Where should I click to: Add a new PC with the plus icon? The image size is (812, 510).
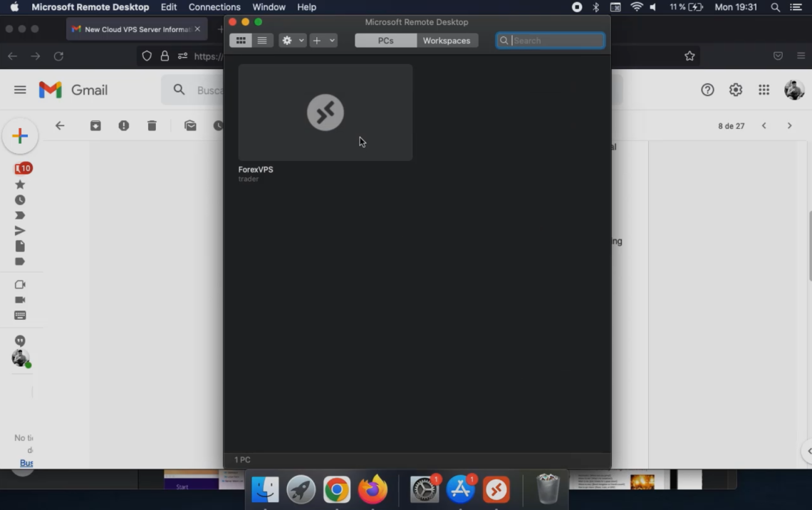316,40
